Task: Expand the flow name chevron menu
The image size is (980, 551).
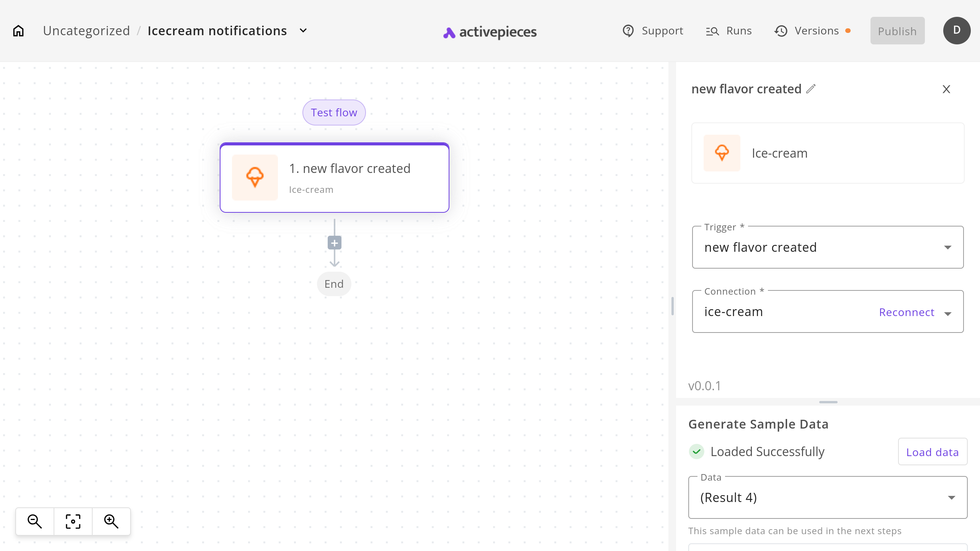Action: pyautogui.click(x=303, y=31)
